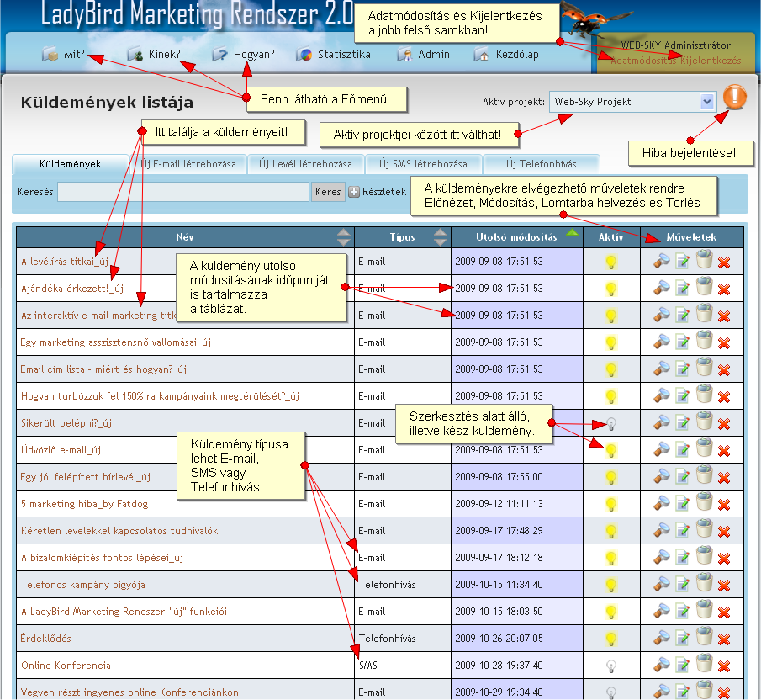Edit 'A LadyBird Marketing Rendszer "új" funkciói'
761x700 pixels.
[682, 612]
